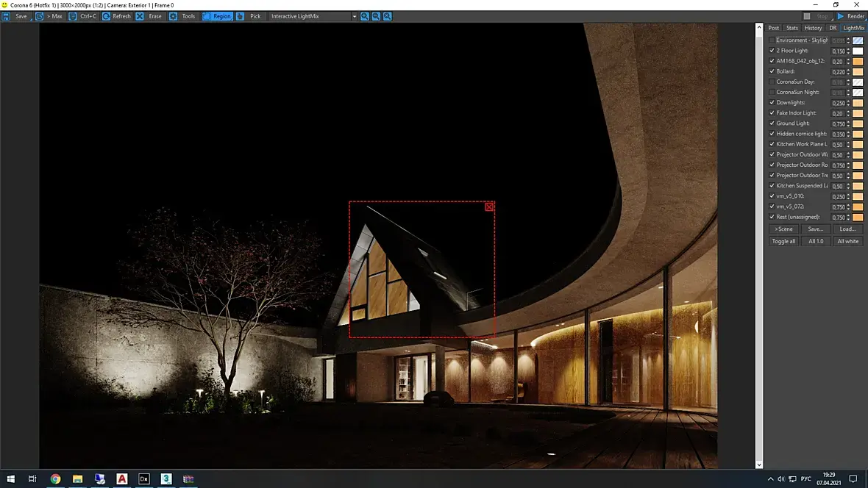Screen dimensions: 868x488
Task: Toggle the Kitchen Work Plane checkbox
Action: (772, 144)
